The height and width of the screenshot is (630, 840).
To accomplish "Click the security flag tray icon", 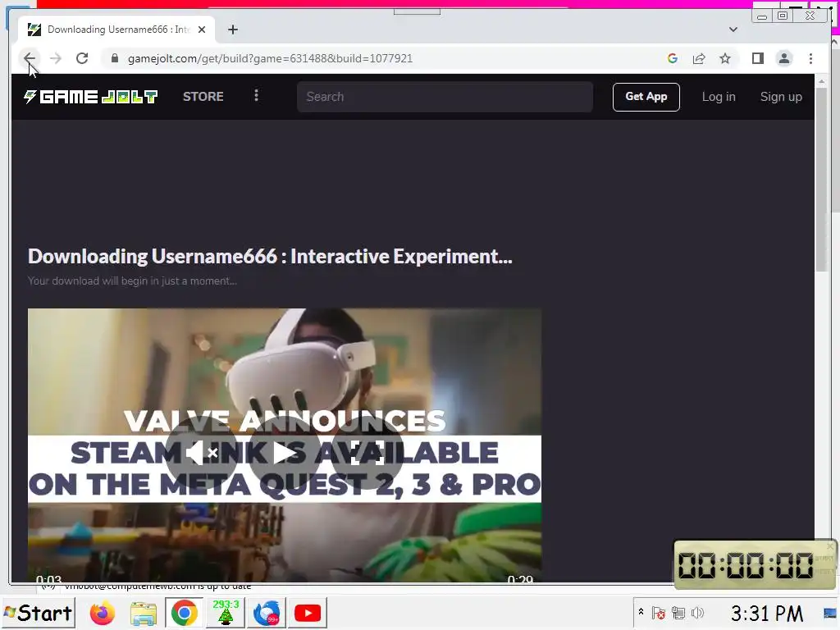I will [659, 613].
